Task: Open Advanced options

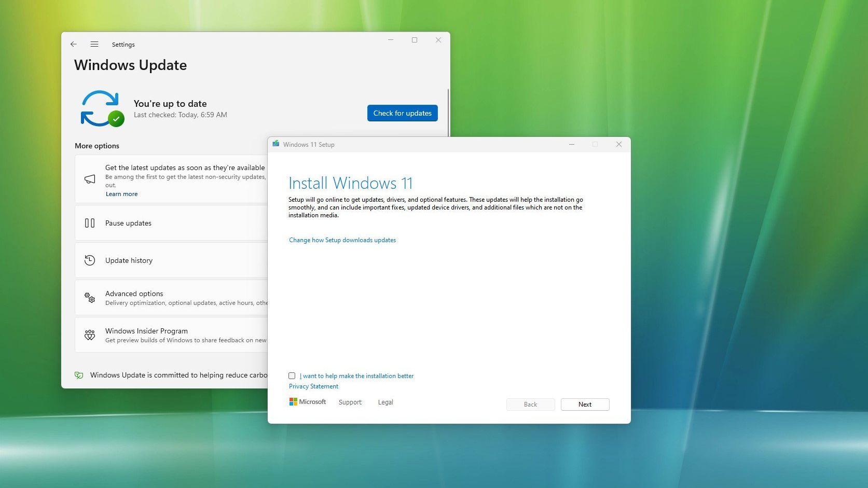Action: [171, 298]
